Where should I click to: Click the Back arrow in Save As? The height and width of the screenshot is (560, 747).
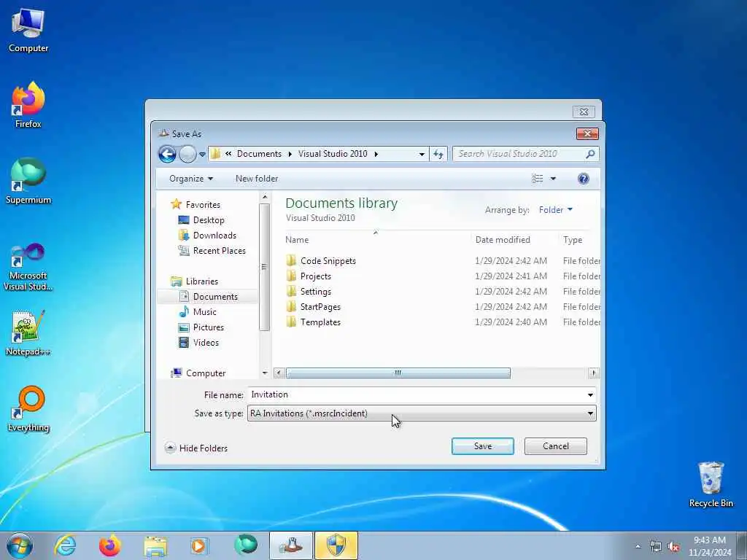167,155
